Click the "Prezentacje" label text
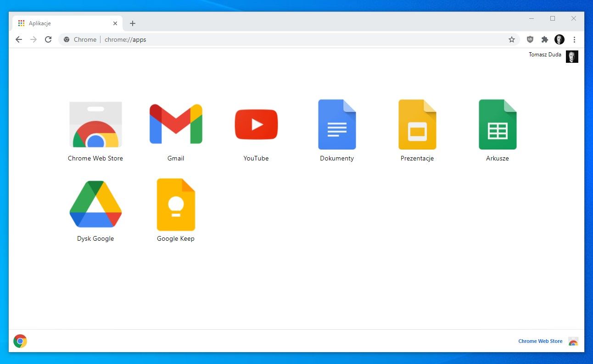 click(417, 158)
